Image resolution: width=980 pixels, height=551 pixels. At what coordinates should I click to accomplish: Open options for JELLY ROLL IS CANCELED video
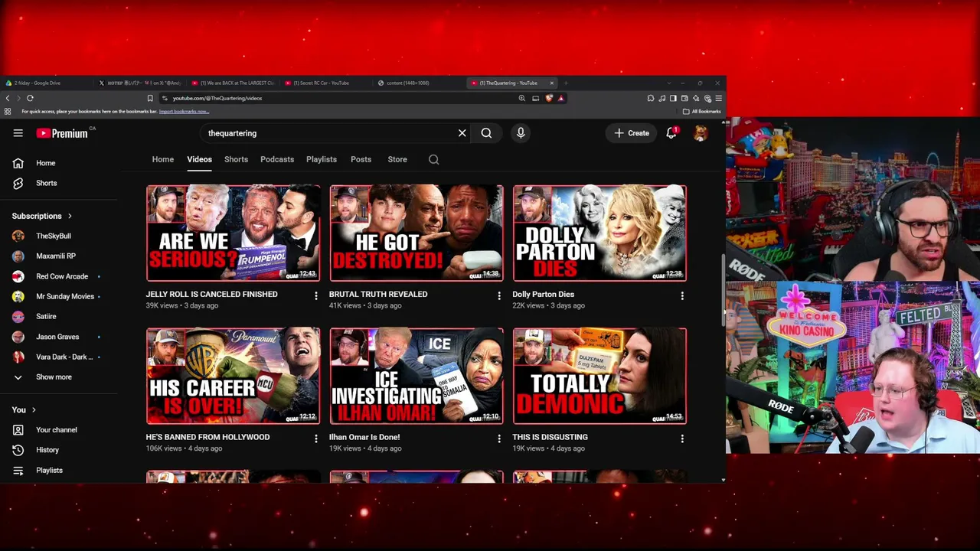(315, 295)
